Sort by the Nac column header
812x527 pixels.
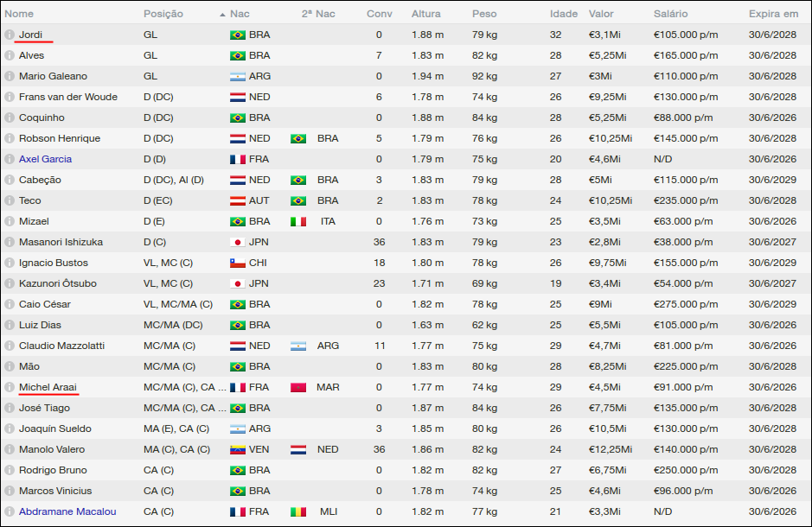click(x=240, y=14)
